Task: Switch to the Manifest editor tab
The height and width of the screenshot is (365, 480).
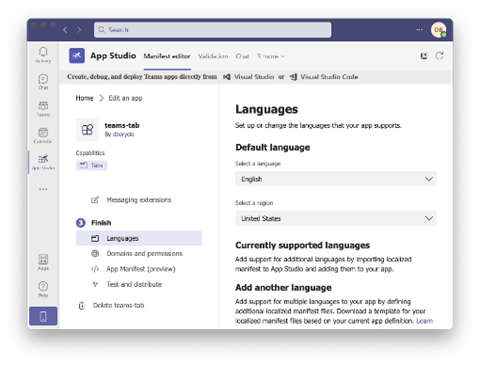Action: point(167,56)
